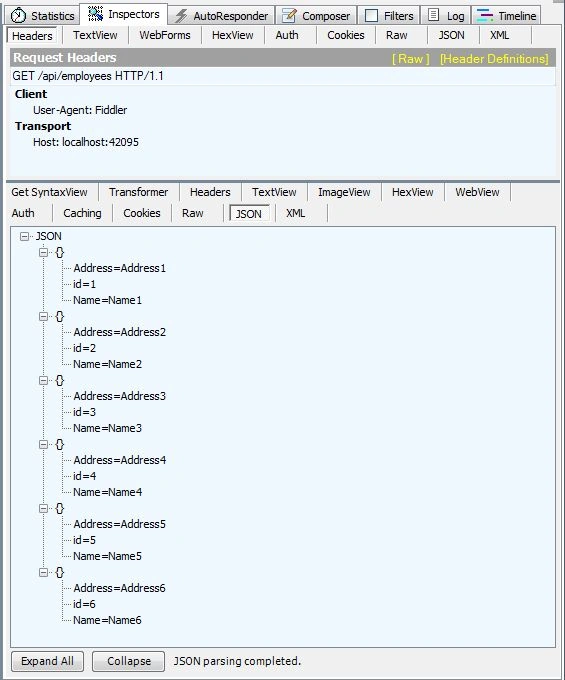
Task: Open the Composer tab
Action: pos(316,16)
